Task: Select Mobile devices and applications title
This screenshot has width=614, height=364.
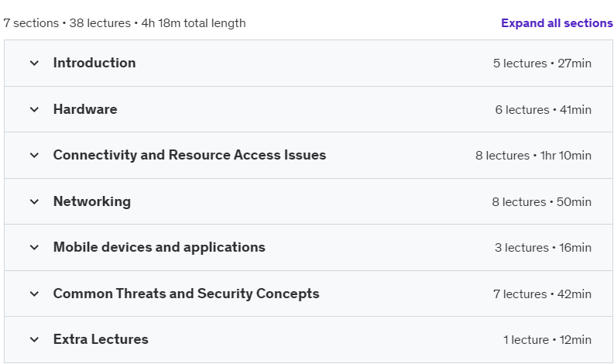Action: [x=159, y=247]
